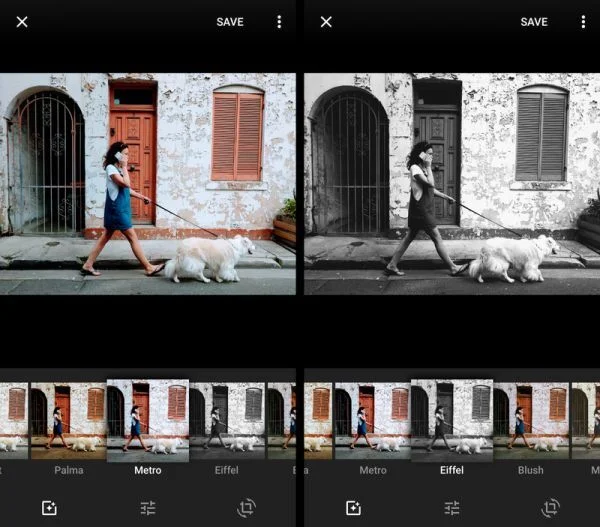Open the adjustment sliders icon in left screen

(x=148, y=508)
